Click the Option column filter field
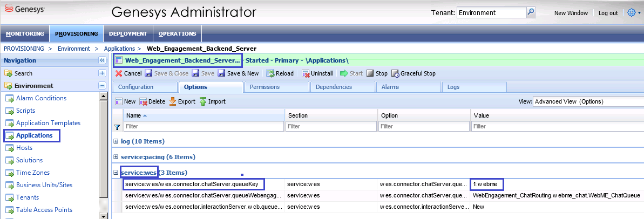 424,127
